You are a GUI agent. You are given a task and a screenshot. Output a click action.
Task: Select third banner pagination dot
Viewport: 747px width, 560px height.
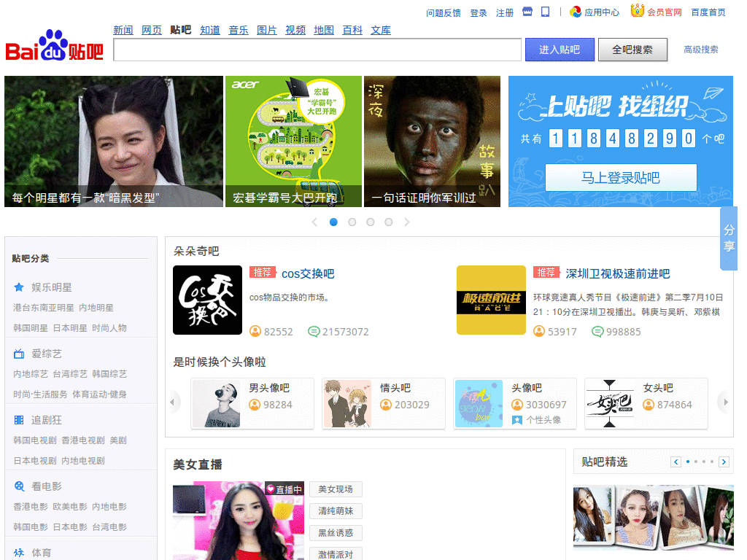click(x=370, y=222)
